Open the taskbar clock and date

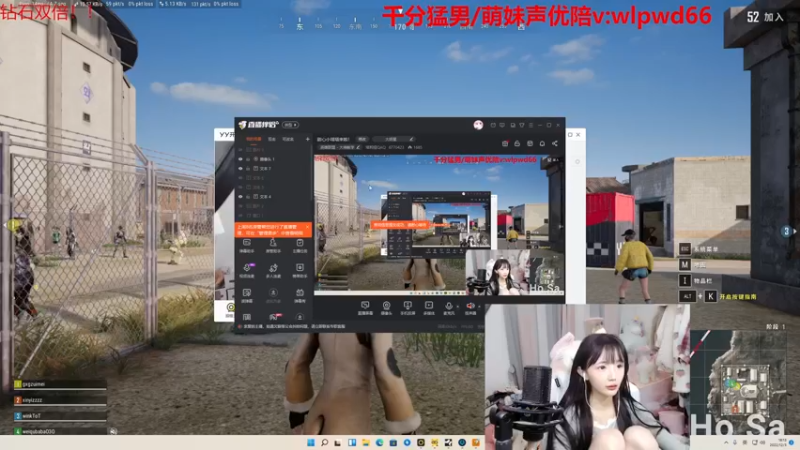[x=780, y=442]
